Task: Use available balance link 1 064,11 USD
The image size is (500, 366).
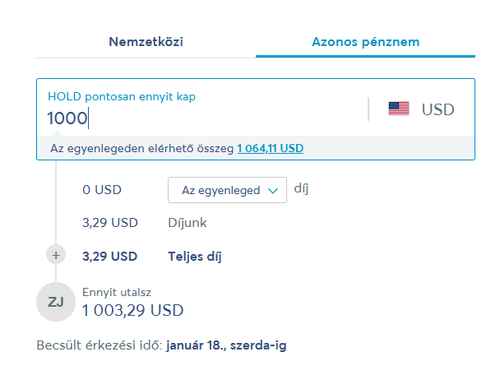Action: click(270, 148)
